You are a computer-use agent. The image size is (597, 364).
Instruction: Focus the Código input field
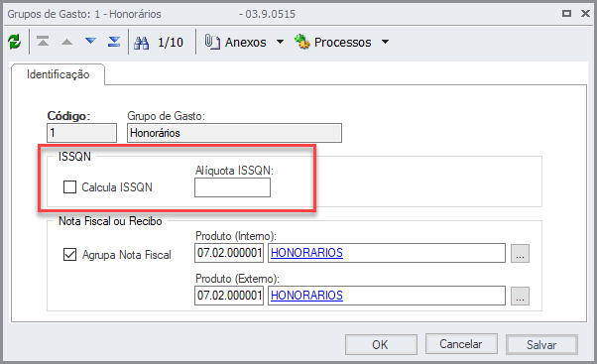coord(81,133)
